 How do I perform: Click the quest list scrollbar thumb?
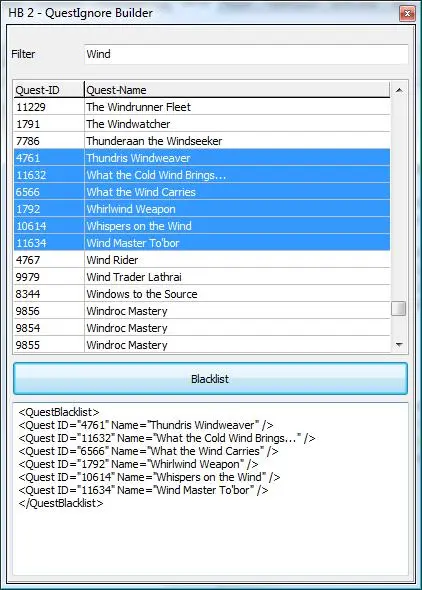(399, 309)
